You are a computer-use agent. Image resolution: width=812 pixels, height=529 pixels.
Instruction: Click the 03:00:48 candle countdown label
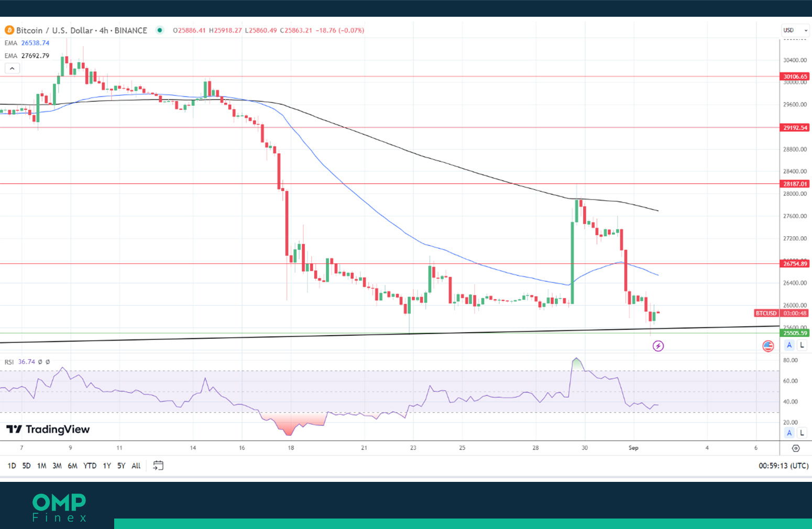coord(795,313)
